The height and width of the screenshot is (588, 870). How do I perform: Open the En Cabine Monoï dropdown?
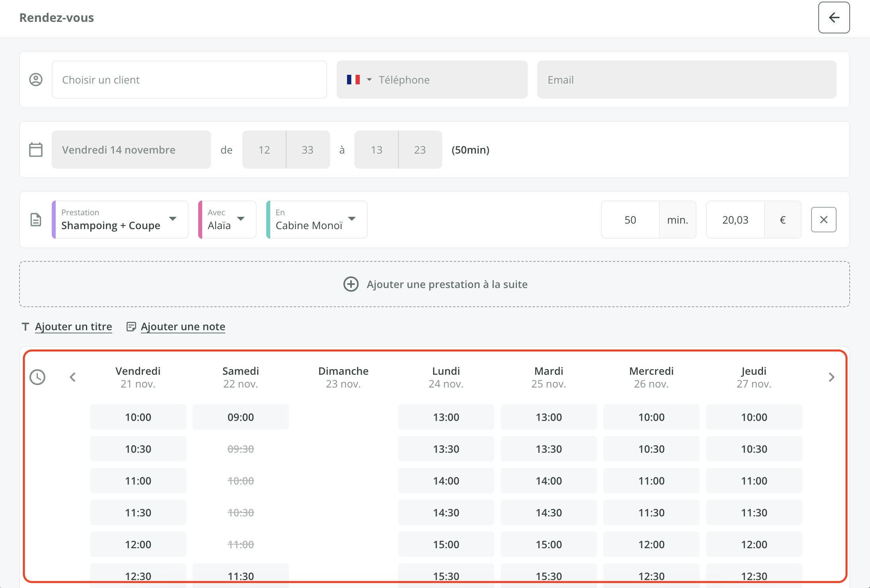[x=316, y=220]
